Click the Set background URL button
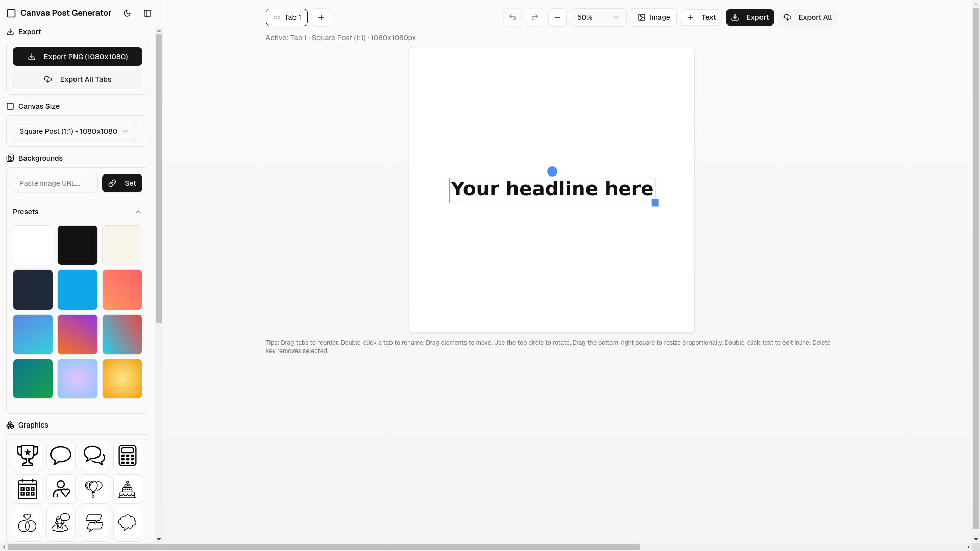 pos(122,183)
